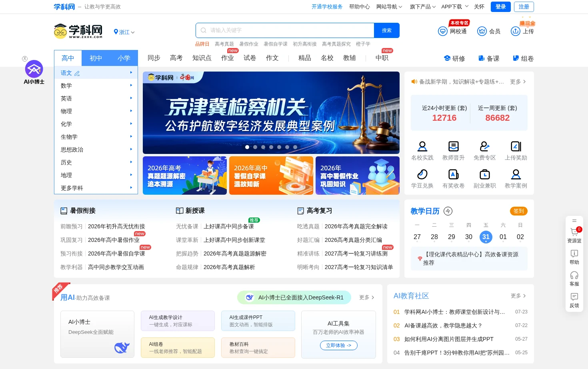Click the 登录 login button
The image size is (588, 369).
501,7
